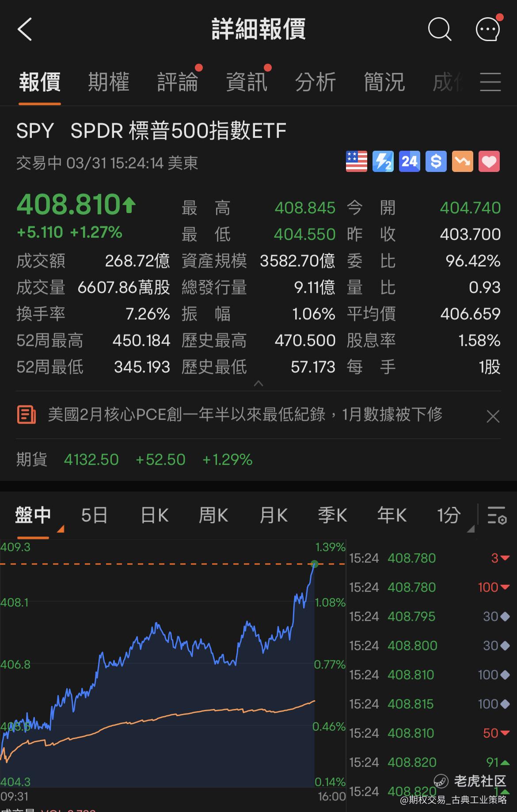517x812 pixels.
Task: Tap the green dot at chart's latest price
Action: (x=315, y=564)
